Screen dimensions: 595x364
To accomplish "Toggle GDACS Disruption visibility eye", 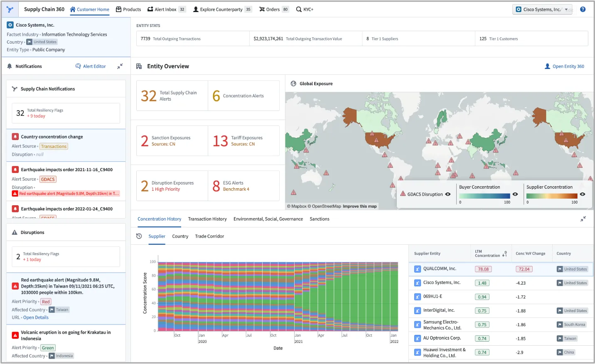I will coord(448,194).
